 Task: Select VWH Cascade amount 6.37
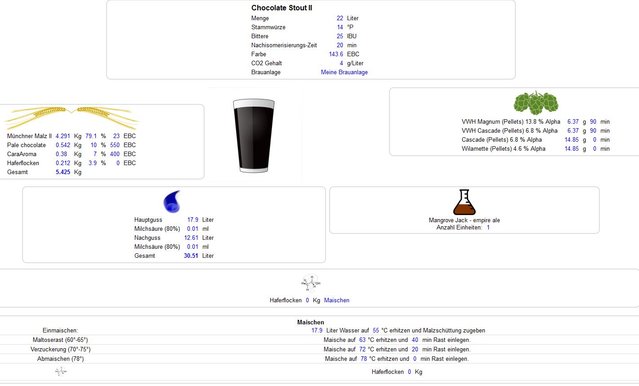click(573, 130)
